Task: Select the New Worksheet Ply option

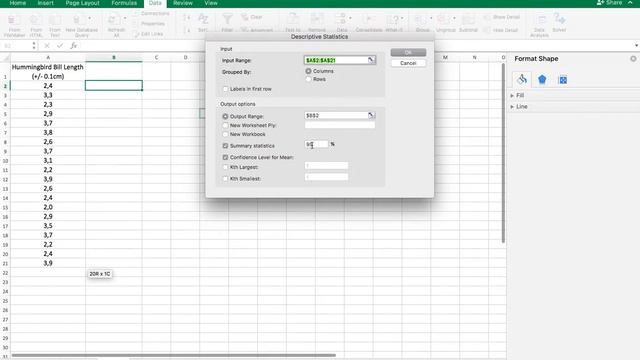Action: pos(225,125)
